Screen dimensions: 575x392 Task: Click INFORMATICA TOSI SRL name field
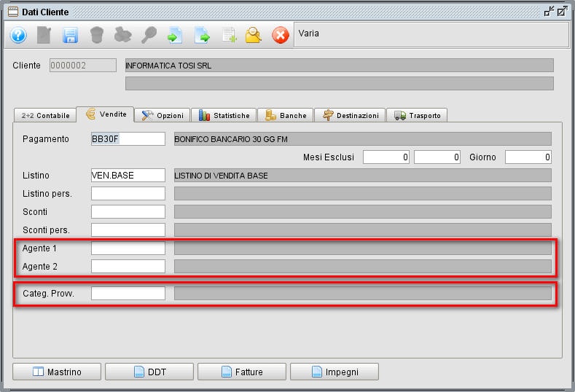[x=339, y=66]
